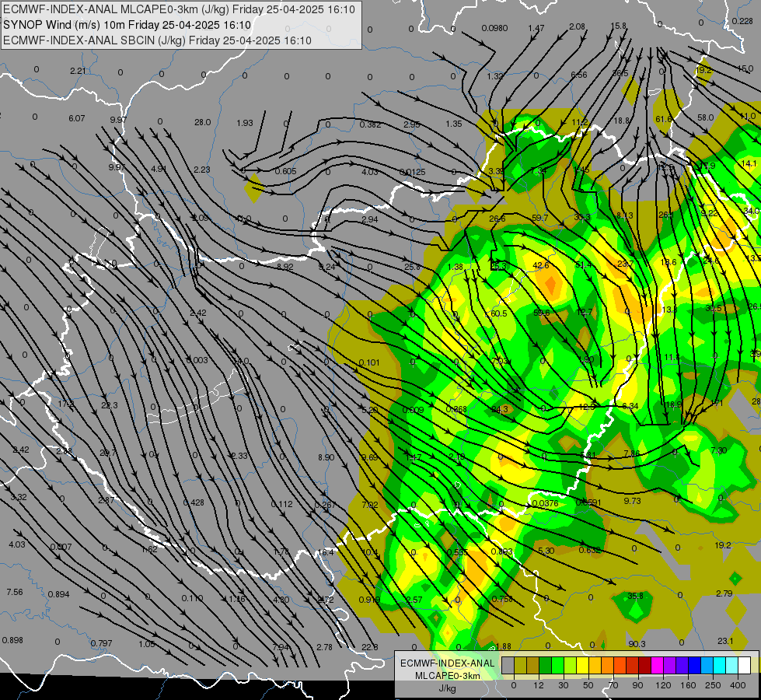The height and width of the screenshot is (700, 761).
Task: Click the map value '0.382'
Action: tap(370, 125)
